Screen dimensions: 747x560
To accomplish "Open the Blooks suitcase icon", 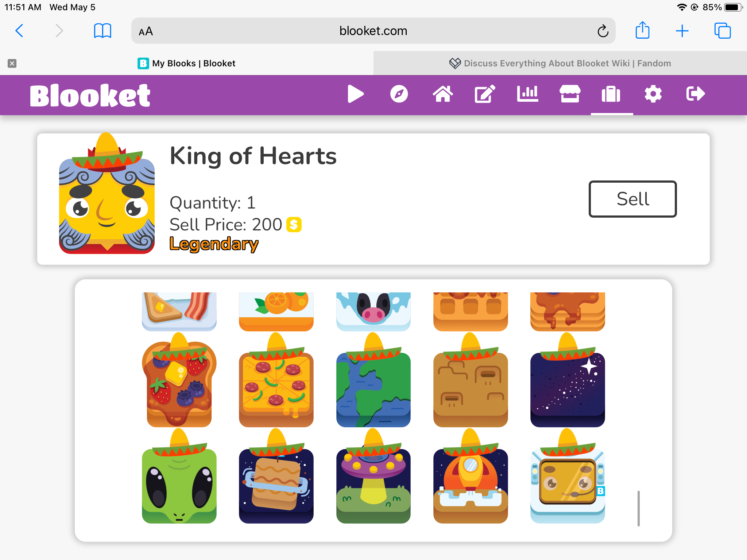I will [x=611, y=94].
